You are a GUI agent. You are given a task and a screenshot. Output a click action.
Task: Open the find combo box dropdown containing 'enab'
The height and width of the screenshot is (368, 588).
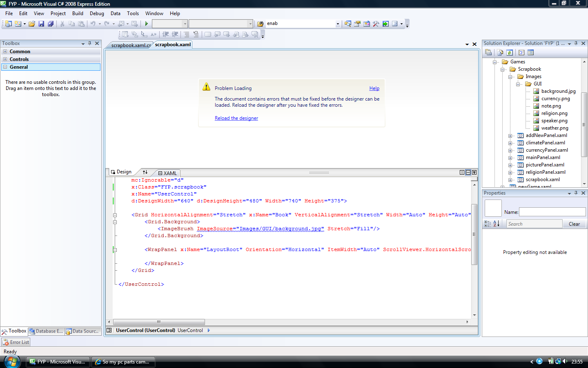coord(338,24)
